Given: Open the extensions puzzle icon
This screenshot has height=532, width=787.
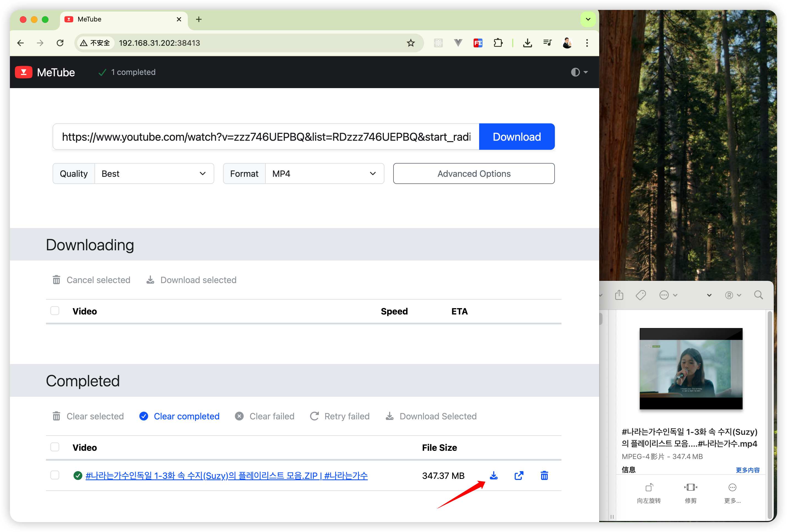Looking at the screenshot, I should 498,43.
